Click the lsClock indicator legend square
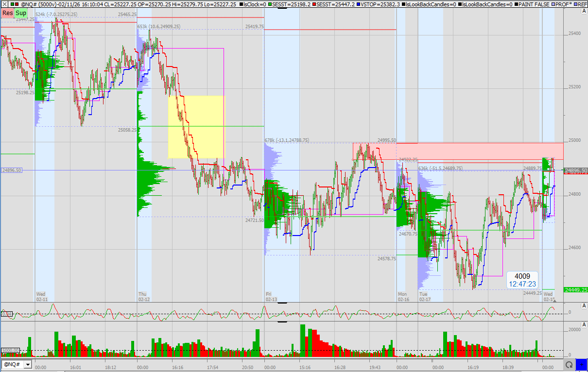Image resolution: width=588 pixels, height=372 pixels. pos(242,4)
